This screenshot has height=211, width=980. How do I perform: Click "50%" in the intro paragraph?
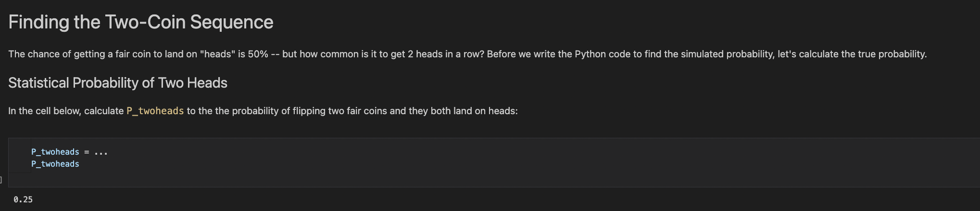coord(258,54)
